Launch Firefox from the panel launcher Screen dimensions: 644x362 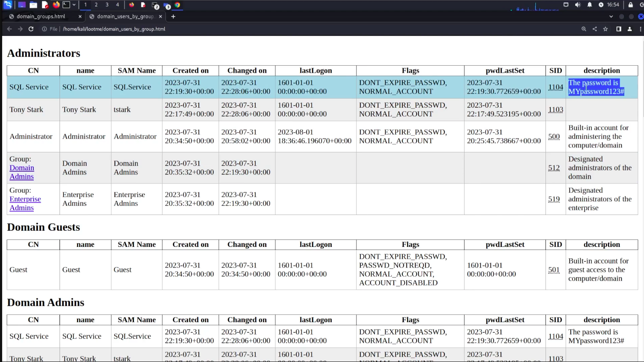point(56,5)
